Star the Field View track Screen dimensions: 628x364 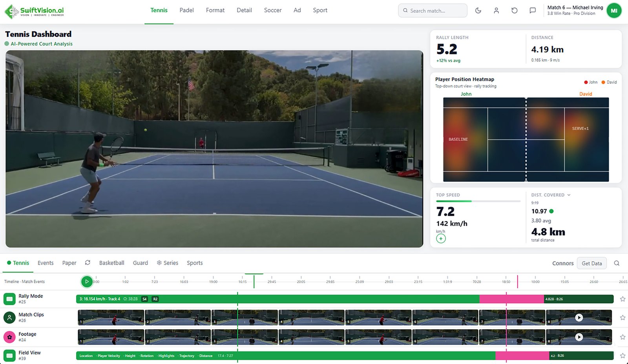(x=623, y=356)
